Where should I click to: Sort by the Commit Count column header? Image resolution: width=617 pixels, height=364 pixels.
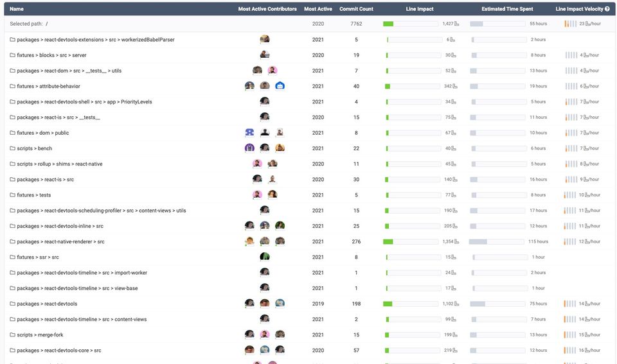356,8
